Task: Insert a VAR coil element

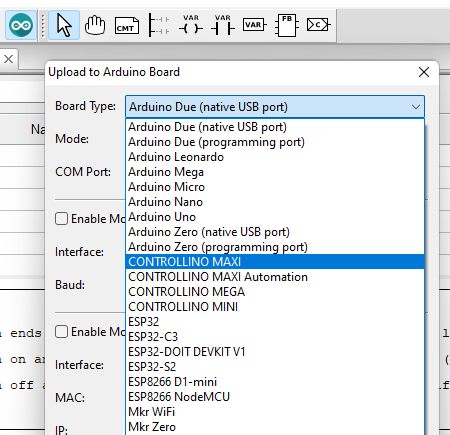Action: click(191, 25)
